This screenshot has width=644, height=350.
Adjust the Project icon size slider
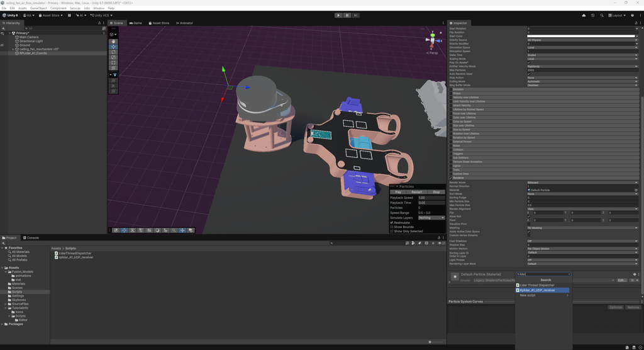[430, 342]
